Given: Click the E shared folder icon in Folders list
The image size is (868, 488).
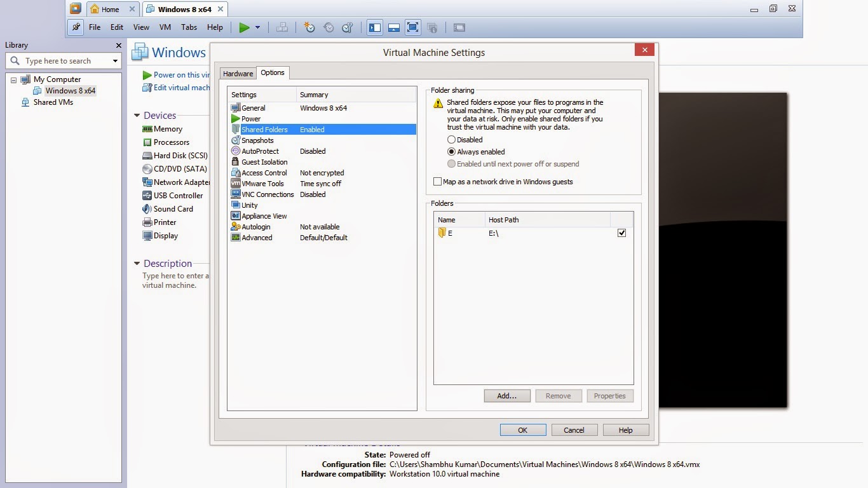Looking at the screenshot, I should click(x=442, y=233).
